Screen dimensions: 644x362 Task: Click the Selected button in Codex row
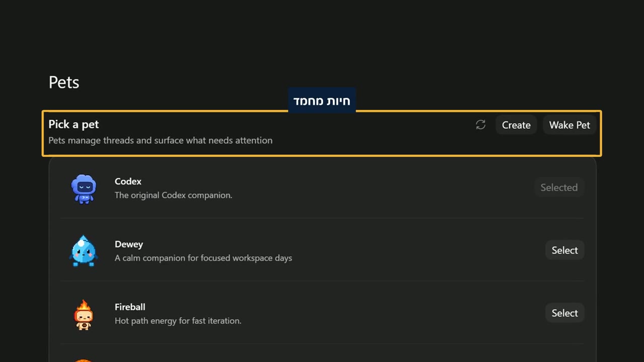[559, 187]
